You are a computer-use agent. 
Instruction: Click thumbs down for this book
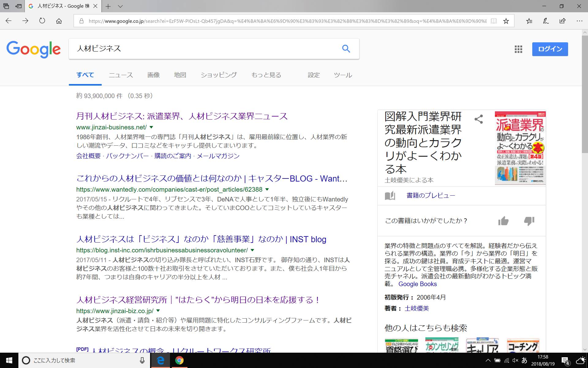pos(529,221)
